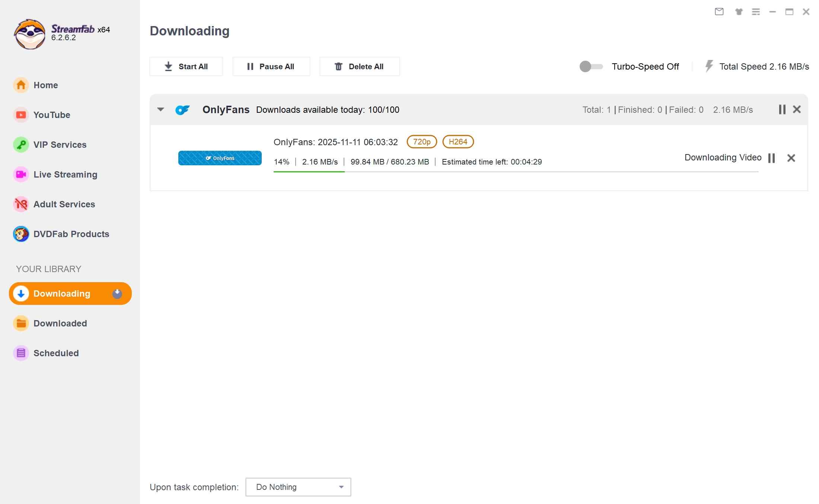
Task: Click the Delete All button
Action: pyautogui.click(x=359, y=66)
